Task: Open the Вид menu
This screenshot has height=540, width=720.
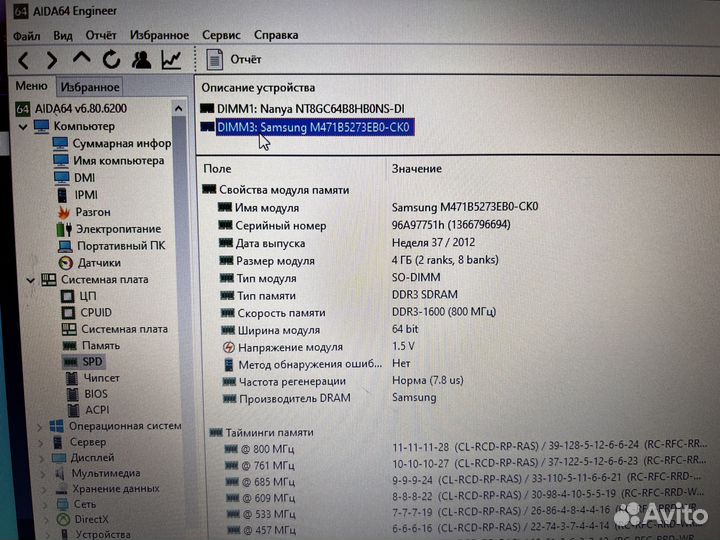Action: coord(62,35)
